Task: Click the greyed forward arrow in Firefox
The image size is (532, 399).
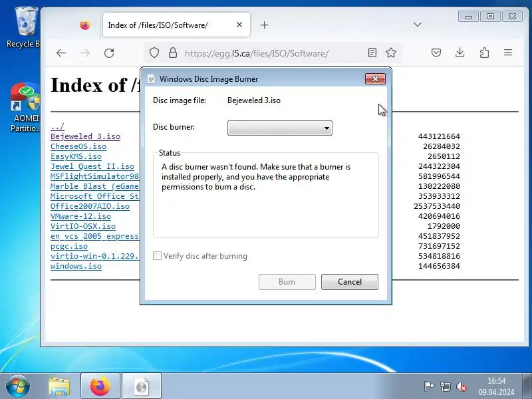Action: pos(85,53)
